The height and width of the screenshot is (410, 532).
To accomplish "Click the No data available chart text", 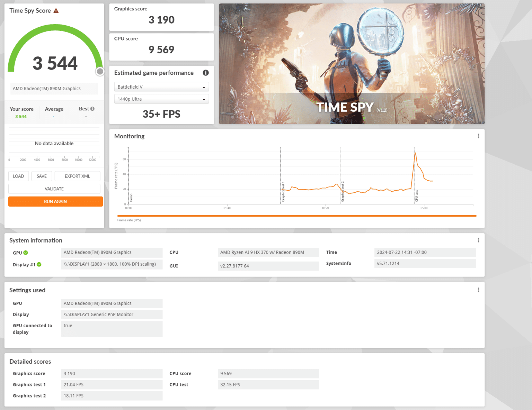I will pyautogui.click(x=54, y=143).
